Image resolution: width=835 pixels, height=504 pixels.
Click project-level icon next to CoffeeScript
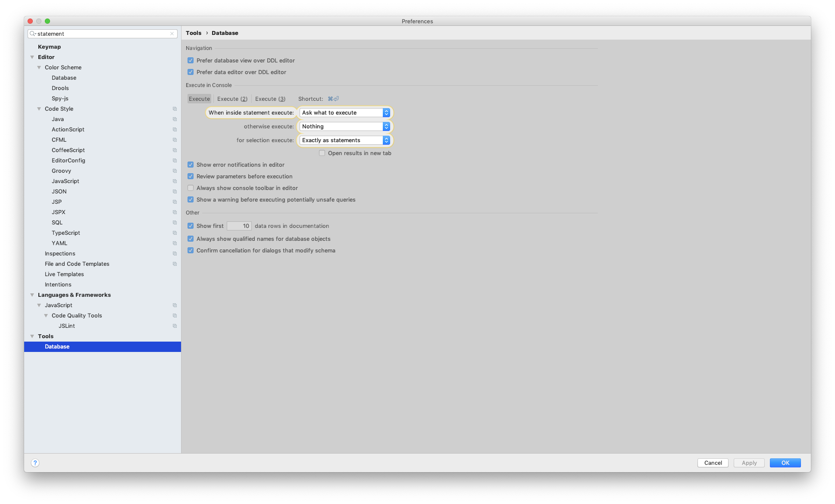(175, 150)
